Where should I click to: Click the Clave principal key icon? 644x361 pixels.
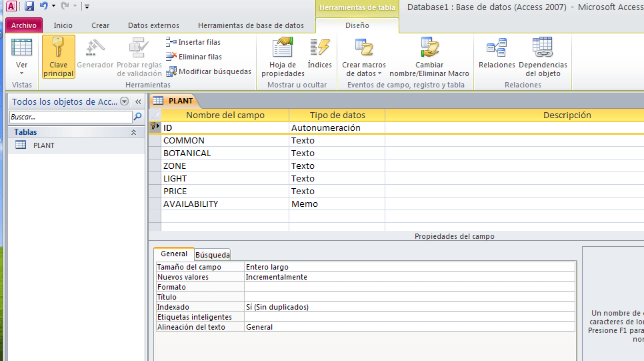click(59, 56)
